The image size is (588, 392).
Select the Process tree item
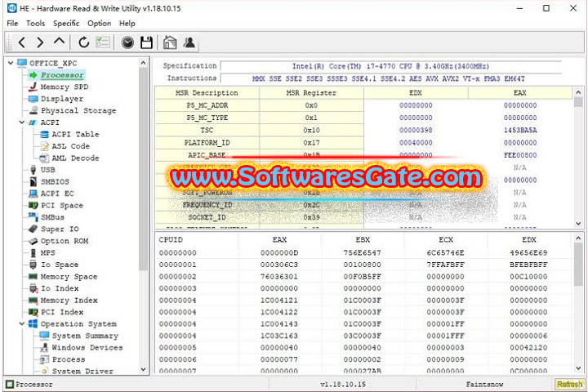pyautogui.click(x=69, y=359)
